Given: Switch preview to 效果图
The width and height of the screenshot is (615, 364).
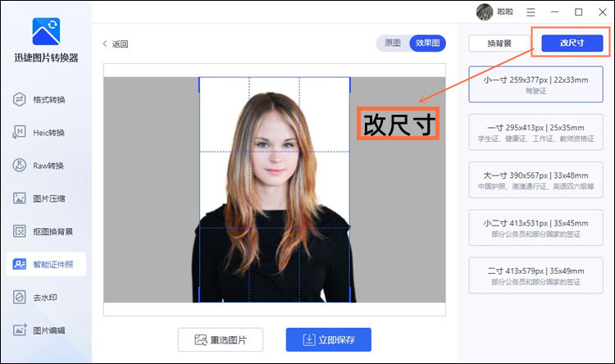Looking at the screenshot, I should (x=427, y=43).
